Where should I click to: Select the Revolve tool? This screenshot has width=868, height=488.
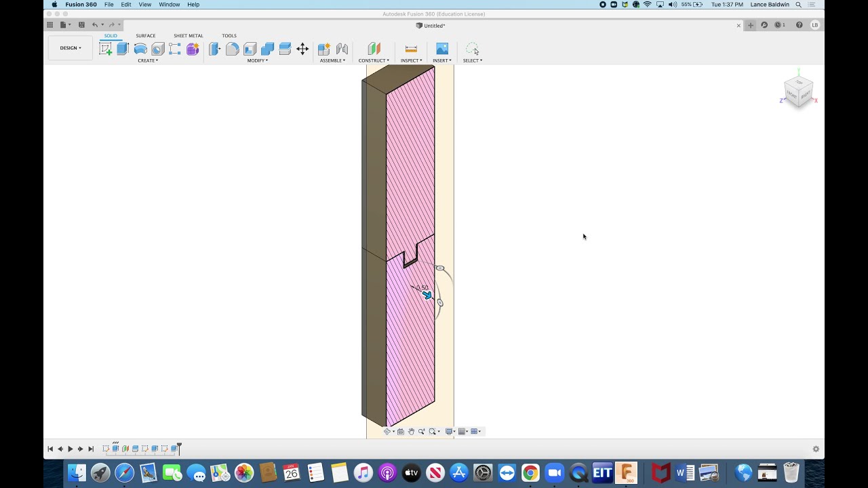point(140,49)
